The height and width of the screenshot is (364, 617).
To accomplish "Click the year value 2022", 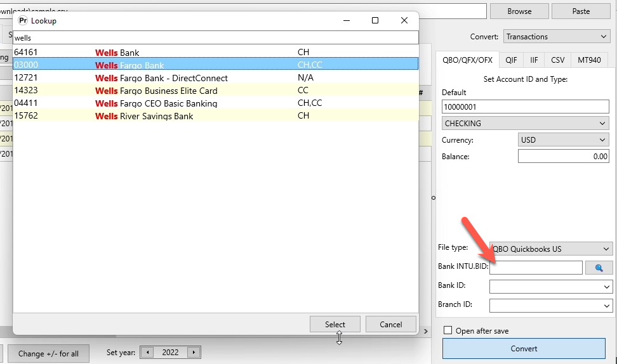I will [170, 352].
